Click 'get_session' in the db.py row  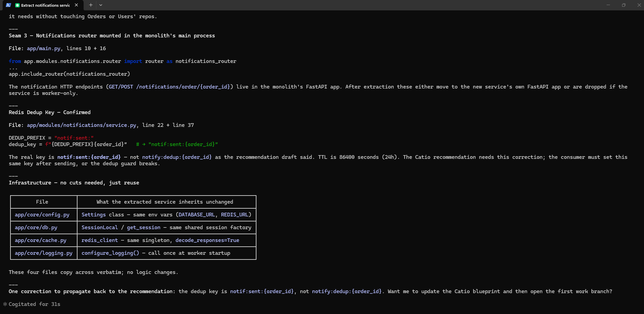point(144,228)
